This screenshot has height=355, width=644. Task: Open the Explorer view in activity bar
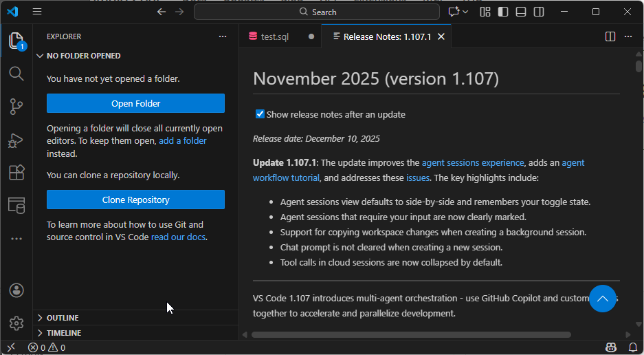(16, 41)
